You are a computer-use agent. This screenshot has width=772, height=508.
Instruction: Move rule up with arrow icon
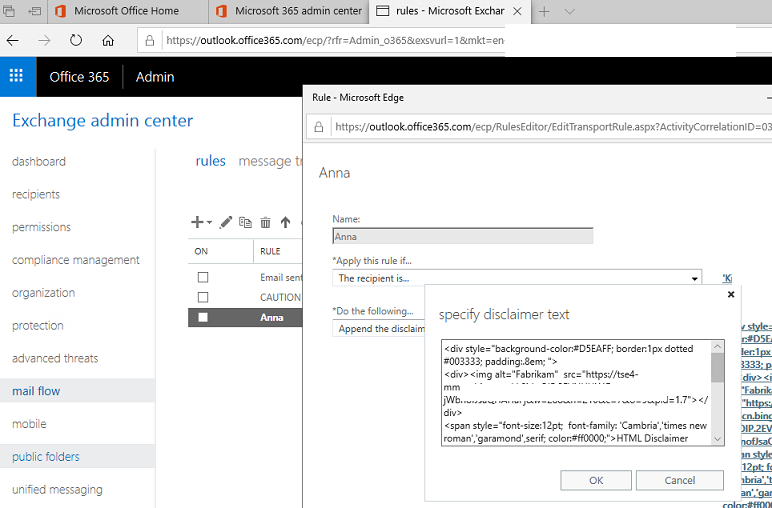point(285,222)
